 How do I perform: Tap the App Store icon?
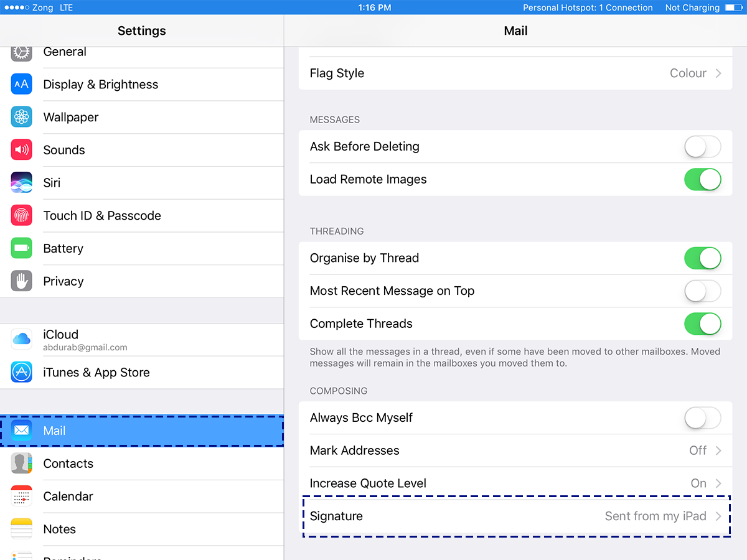point(22,372)
